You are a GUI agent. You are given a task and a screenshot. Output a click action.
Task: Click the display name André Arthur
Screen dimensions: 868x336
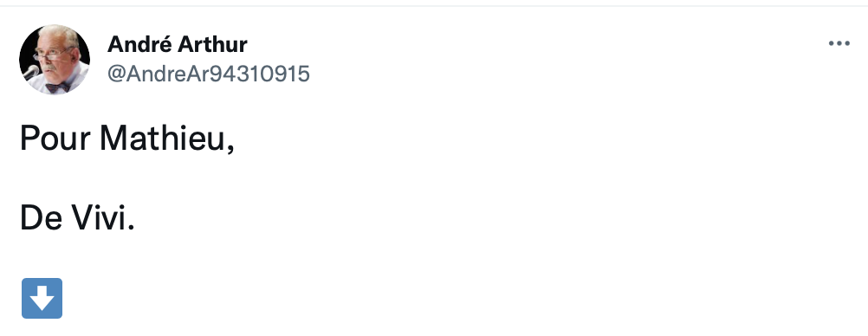[177, 44]
